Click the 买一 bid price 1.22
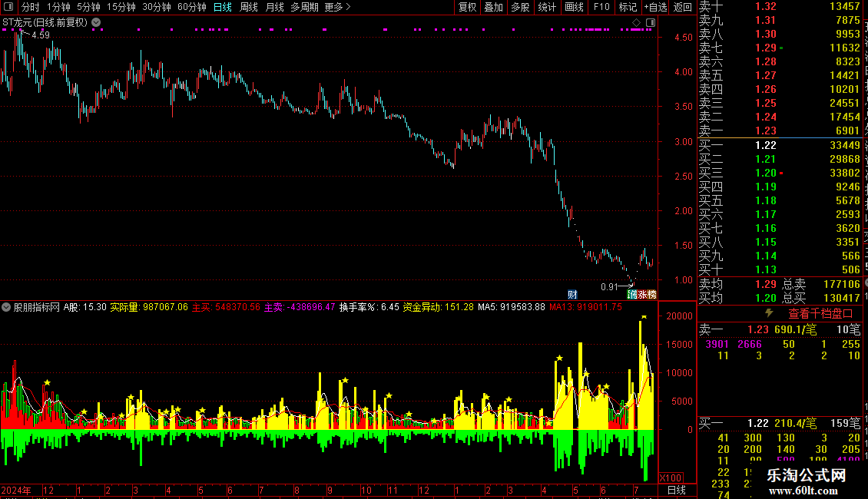The height and width of the screenshot is (499, 868). [x=766, y=146]
